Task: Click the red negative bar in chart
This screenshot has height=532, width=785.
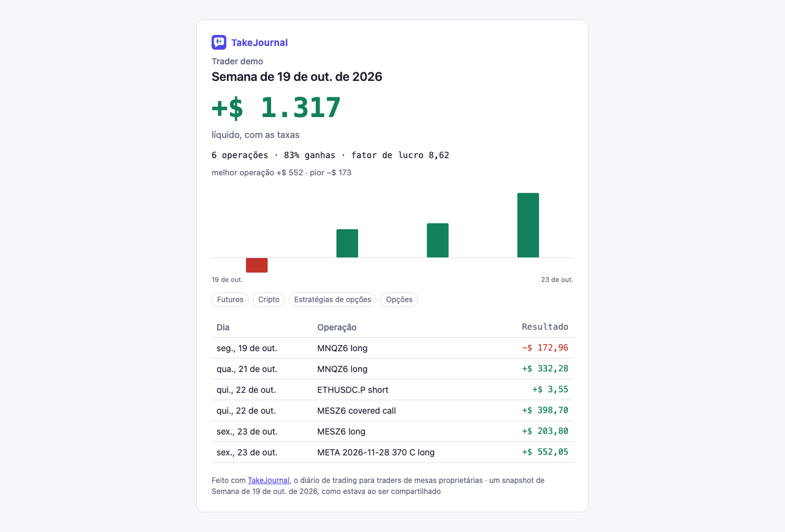Action: [x=257, y=265]
